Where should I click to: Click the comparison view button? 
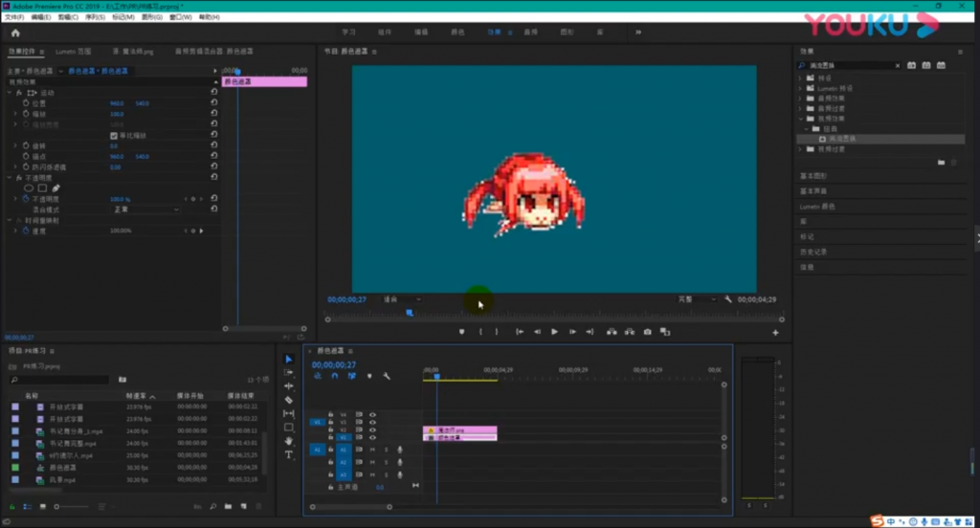click(x=665, y=332)
